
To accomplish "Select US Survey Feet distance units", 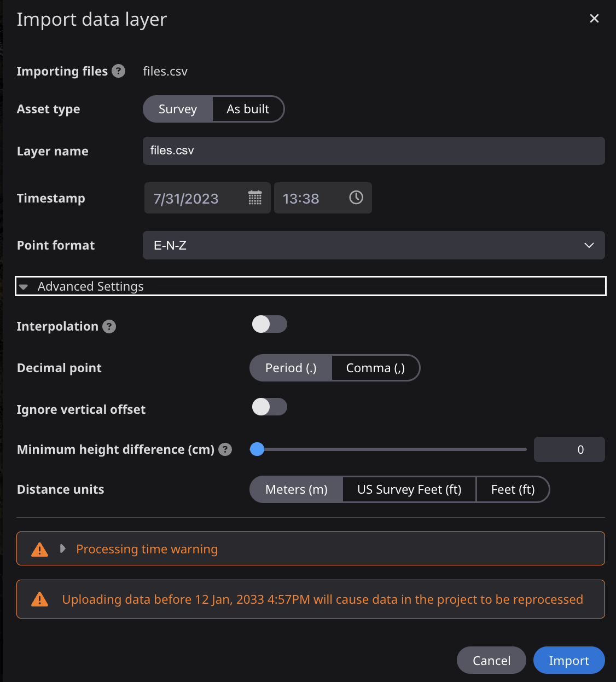I will pyautogui.click(x=409, y=489).
